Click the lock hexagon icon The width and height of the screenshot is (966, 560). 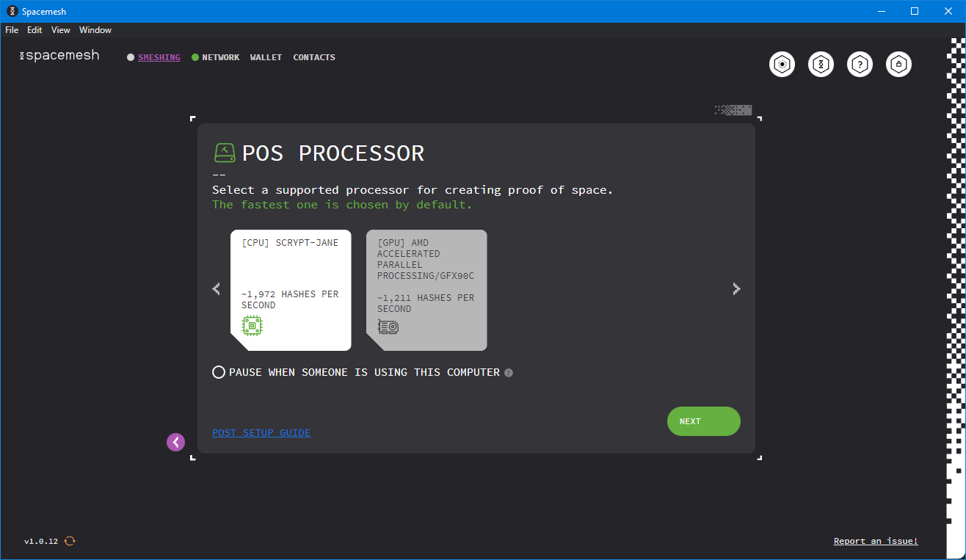pos(899,65)
